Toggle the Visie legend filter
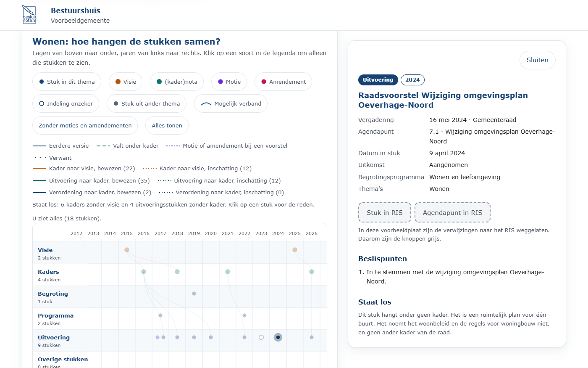The width and height of the screenshot is (588, 368). click(126, 82)
